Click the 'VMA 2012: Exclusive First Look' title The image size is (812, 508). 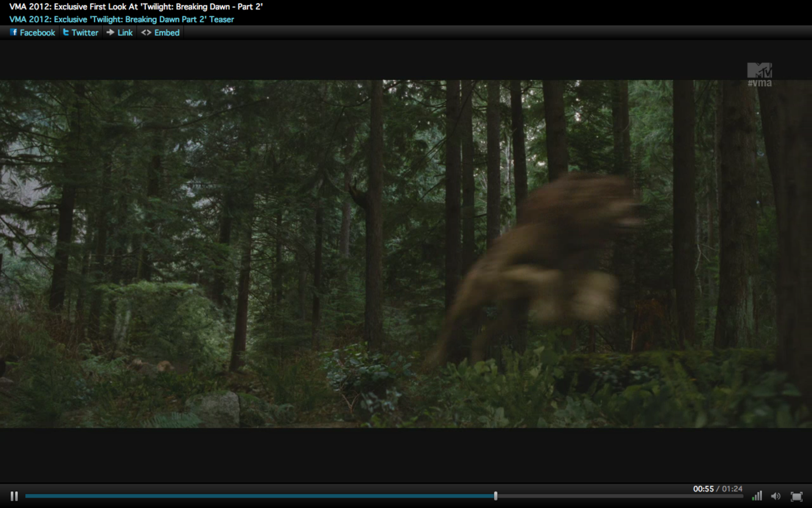pyautogui.click(x=136, y=7)
